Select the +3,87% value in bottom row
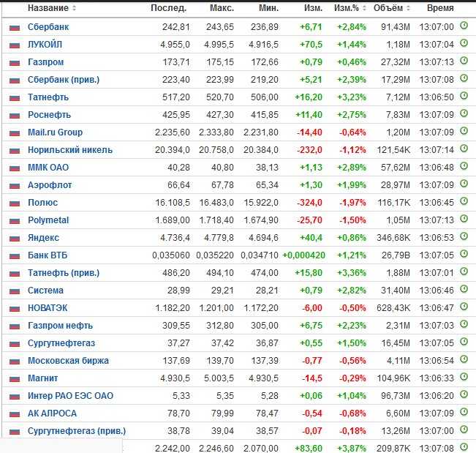The image size is (476, 453). click(352, 448)
